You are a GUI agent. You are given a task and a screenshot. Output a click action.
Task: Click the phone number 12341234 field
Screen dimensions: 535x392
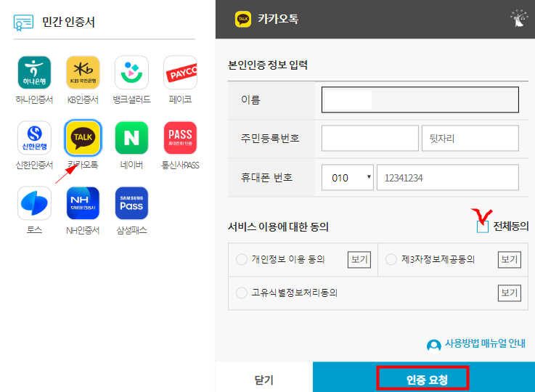tap(448, 177)
